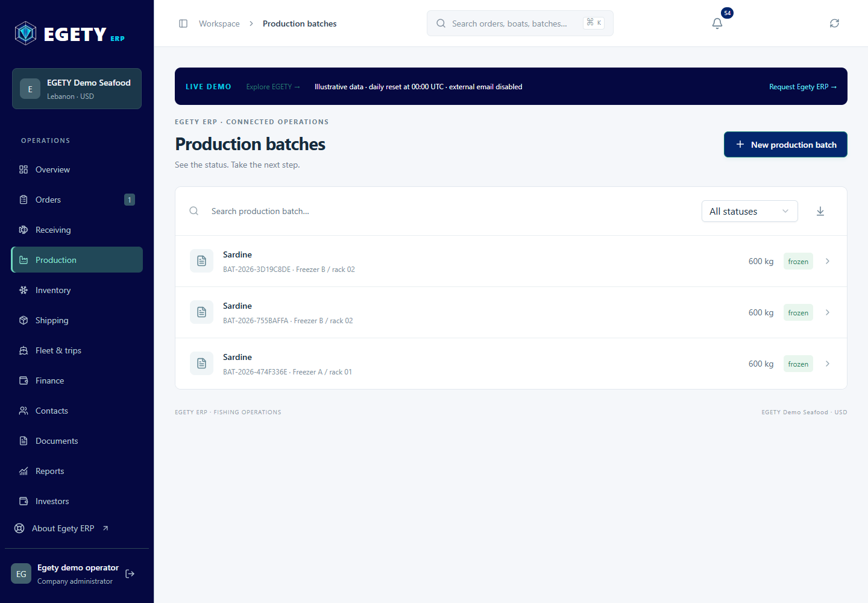Open the All statuses dropdown

(x=749, y=211)
